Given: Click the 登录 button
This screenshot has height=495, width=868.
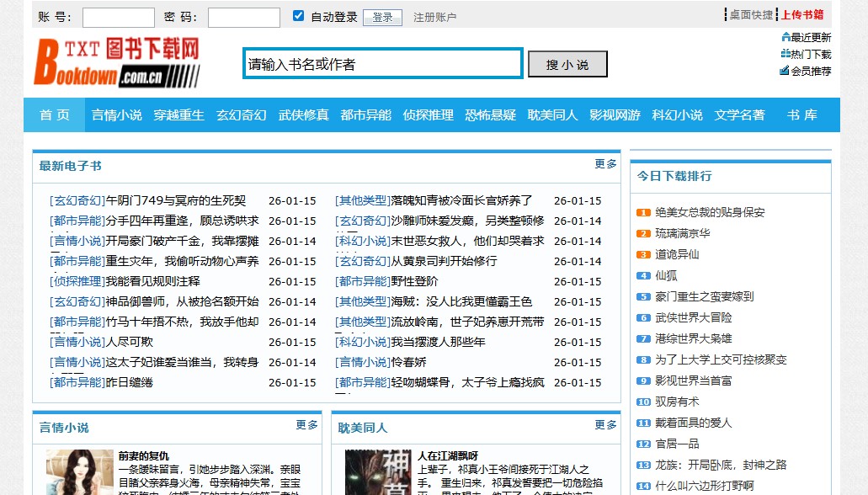Looking at the screenshot, I should 383,16.
